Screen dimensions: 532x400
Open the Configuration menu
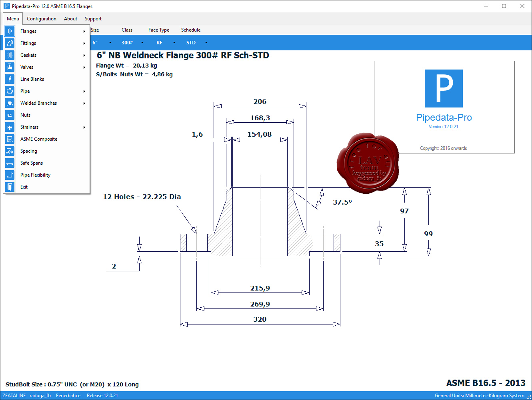click(x=42, y=19)
